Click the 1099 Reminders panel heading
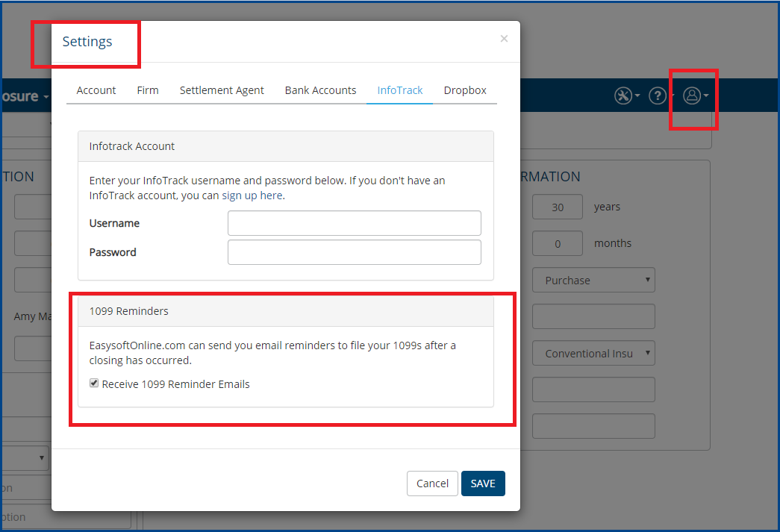780x532 pixels. [286, 311]
